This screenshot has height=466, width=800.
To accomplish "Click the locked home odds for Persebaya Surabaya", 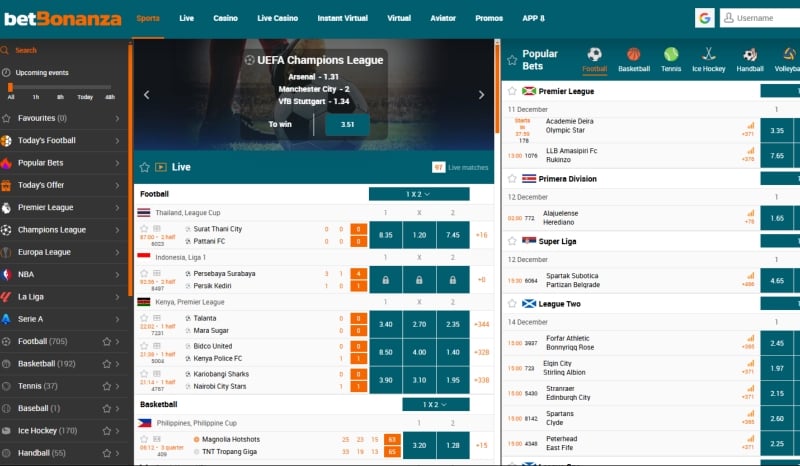I will pos(386,280).
